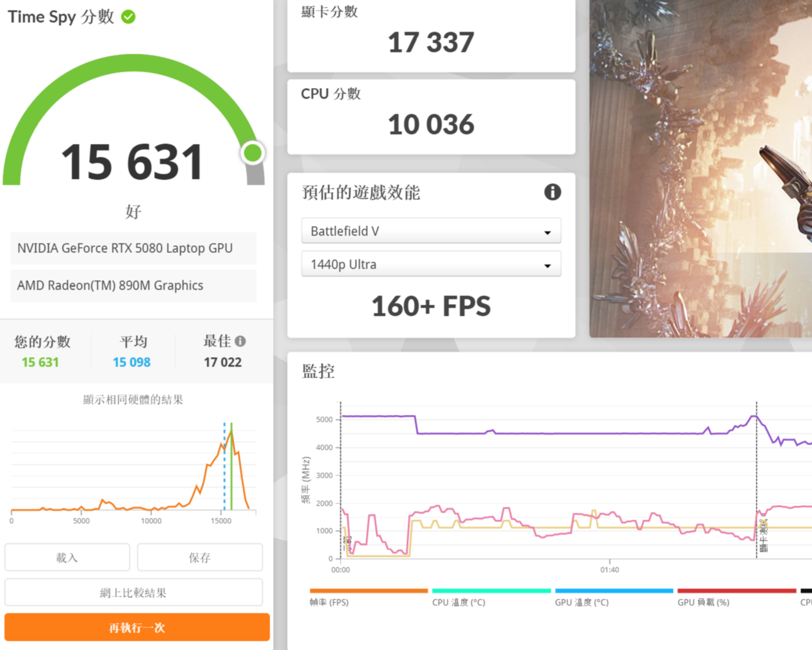Click your score value 15 631 under 您的分數

coord(40,362)
